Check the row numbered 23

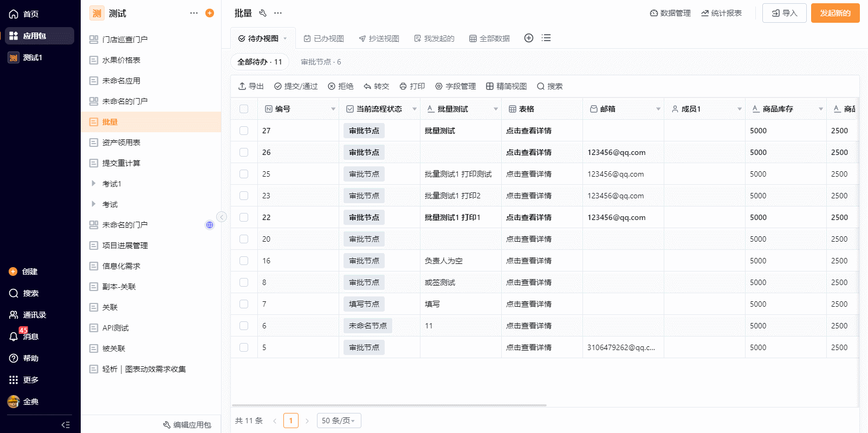click(244, 196)
